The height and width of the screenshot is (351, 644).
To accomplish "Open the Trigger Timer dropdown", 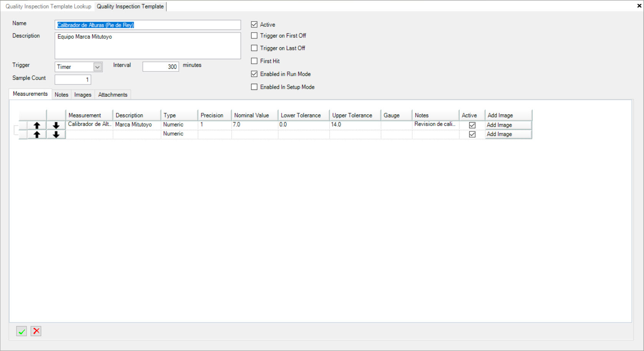I will 98,67.
